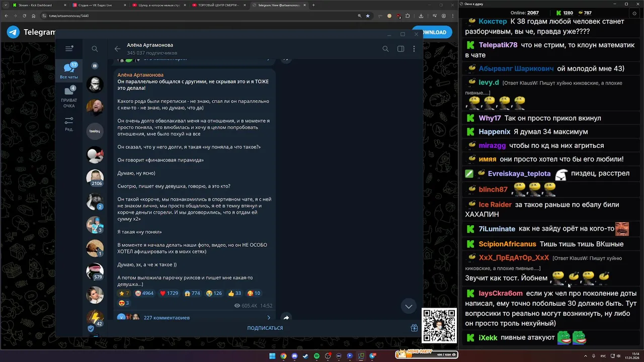
Task: Click the address bar zoom magnifier
Action: [359, 16]
